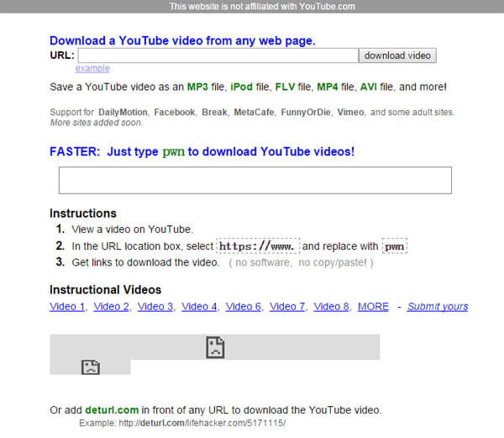Click the dashed https://www. code box
Screen dimensions: 504x438
coord(258,246)
